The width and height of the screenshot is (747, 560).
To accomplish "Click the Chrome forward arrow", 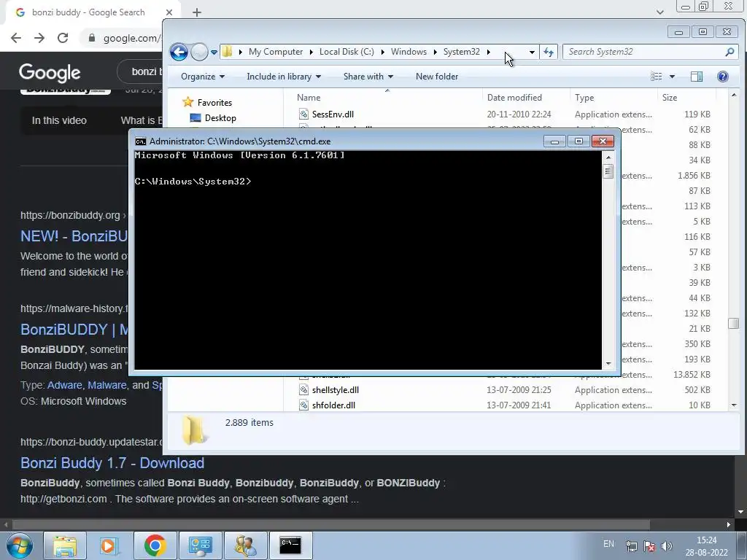I will click(x=39, y=38).
